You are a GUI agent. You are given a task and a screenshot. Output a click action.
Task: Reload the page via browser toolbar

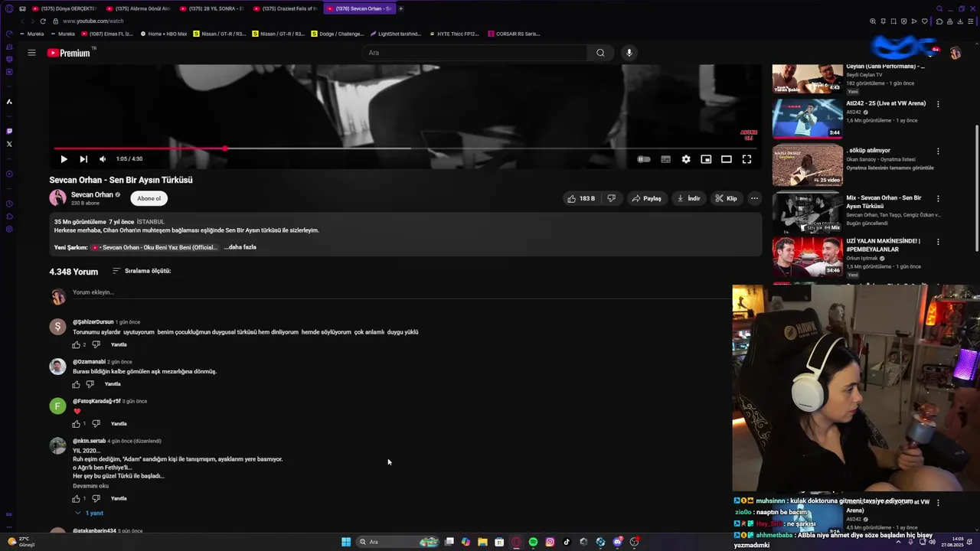tap(43, 21)
